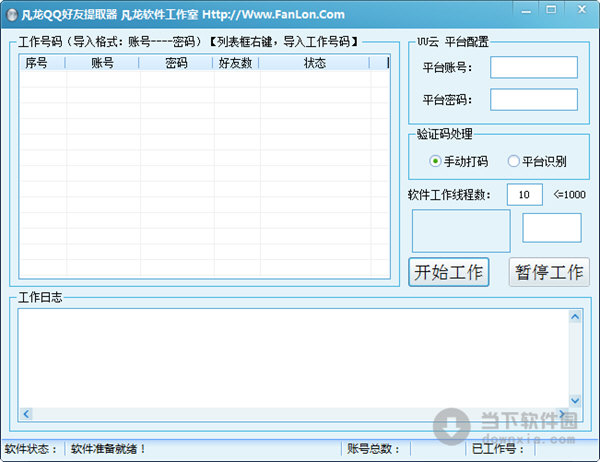The height and width of the screenshot is (462, 600).
Task: Sort by the 好友数 column header
Action: [x=236, y=63]
